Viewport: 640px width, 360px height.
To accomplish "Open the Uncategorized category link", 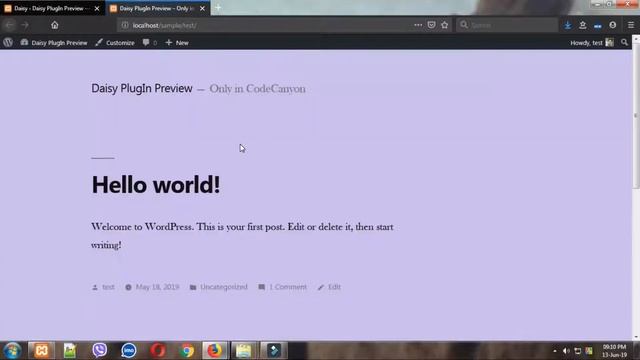I will (224, 287).
